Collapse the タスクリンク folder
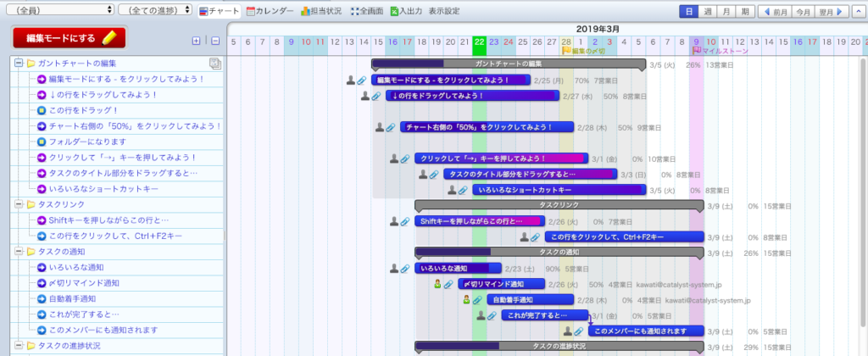868x356 pixels. 18,204
